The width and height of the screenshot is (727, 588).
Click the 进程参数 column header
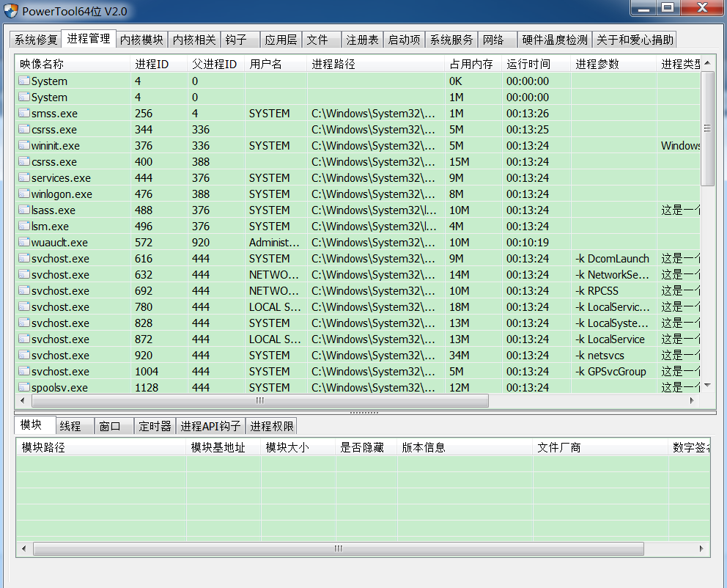[614, 64]
